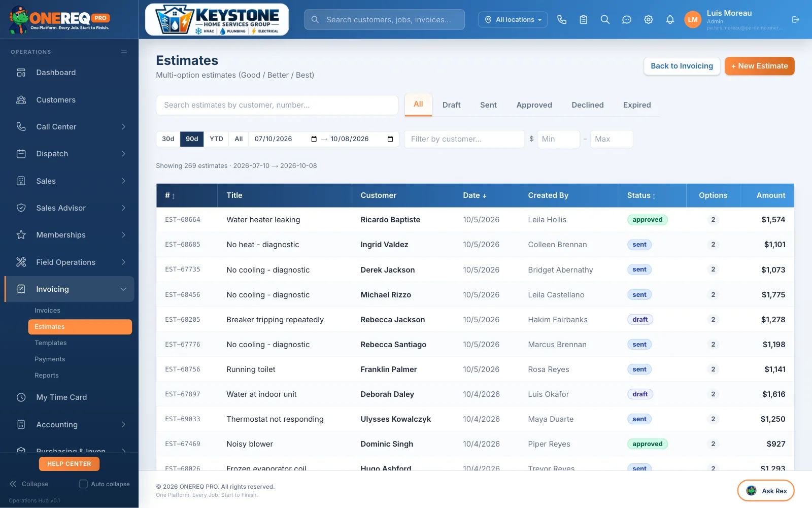This screenshot has width=812, height=508.
Task: Select the 30d range toggle
Action: [168, 139]
